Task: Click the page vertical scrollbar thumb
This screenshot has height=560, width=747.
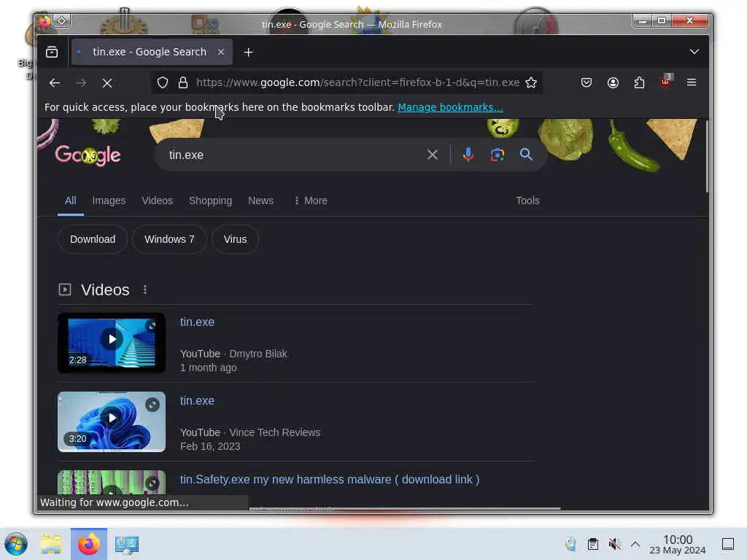Action: coord(706,156)
